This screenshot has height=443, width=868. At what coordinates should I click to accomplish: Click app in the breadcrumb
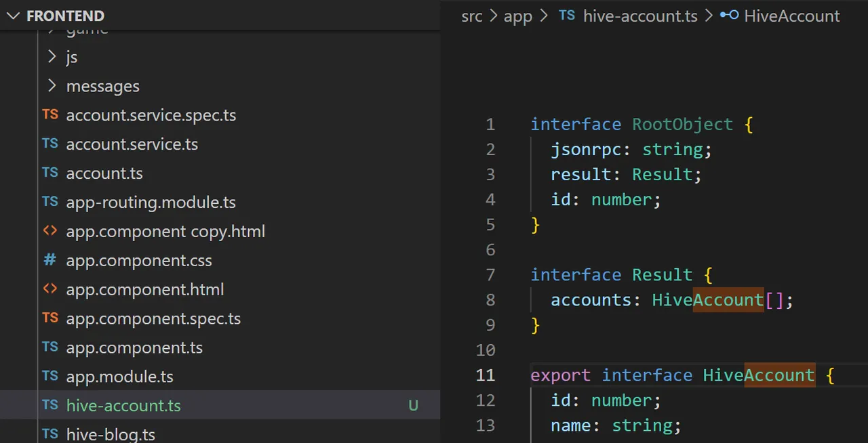[x=518, y=16]
